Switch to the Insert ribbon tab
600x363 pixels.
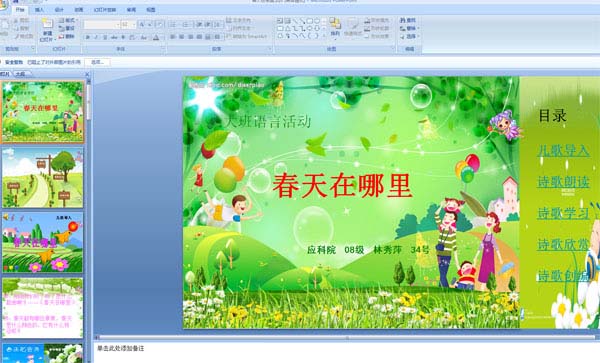tap(39, 10)
